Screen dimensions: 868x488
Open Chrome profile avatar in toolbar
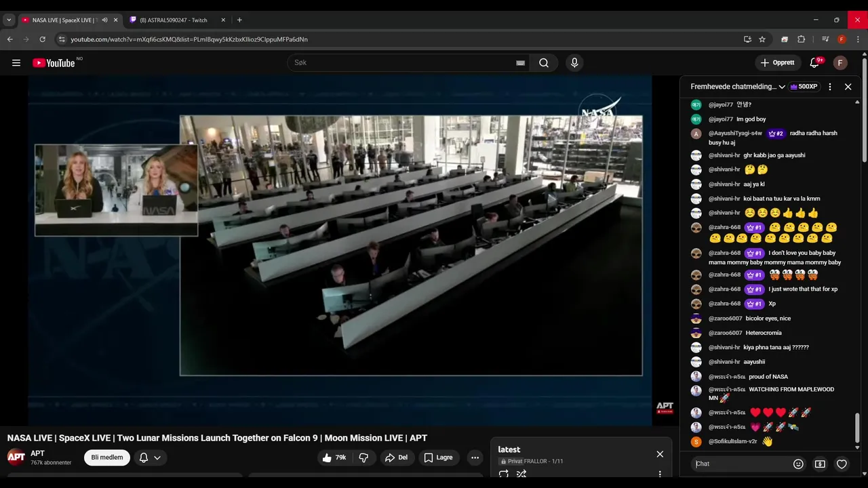coord(842,39)
